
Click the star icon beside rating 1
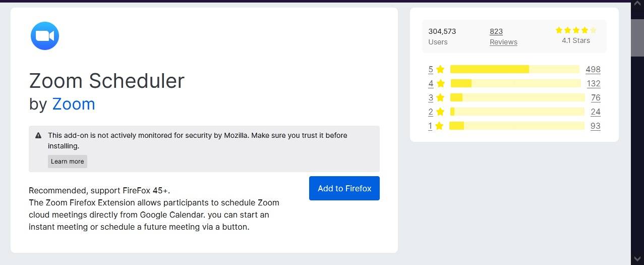point(439,126)
